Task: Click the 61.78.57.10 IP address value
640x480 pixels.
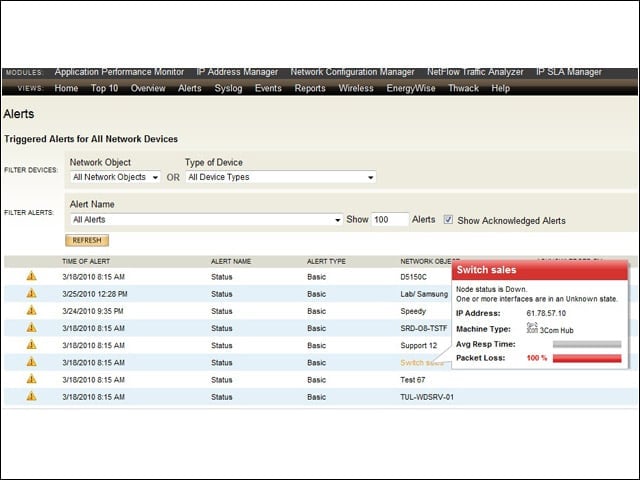Action: click(546, 313)
